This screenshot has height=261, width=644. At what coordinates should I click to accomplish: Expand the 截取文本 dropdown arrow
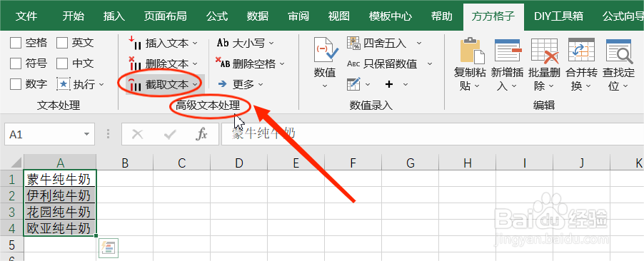195,85
